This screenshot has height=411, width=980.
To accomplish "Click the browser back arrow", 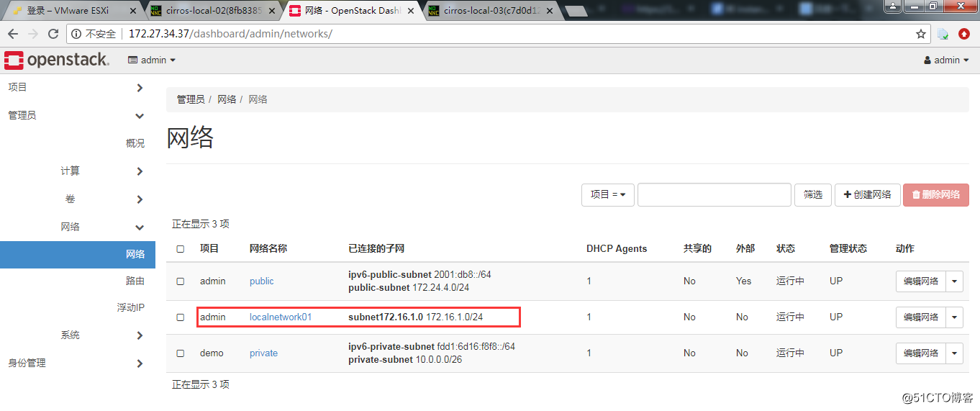I will [14, 34].
